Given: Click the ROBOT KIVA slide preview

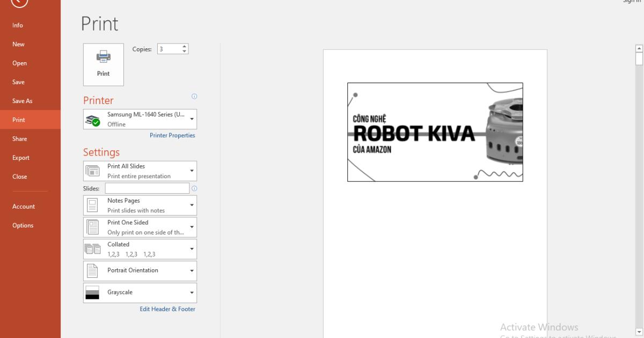Looking at the screenshot, I should coord(435,132).
